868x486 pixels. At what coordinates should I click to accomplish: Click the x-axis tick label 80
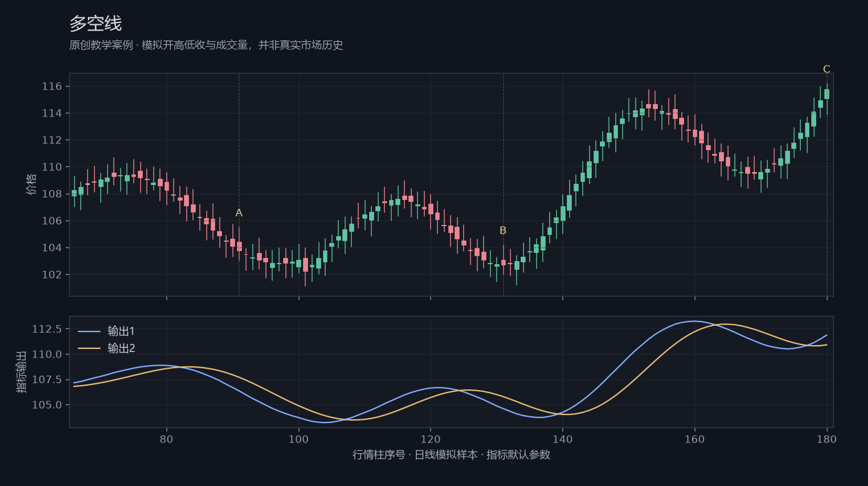click(x=166, y=439)
